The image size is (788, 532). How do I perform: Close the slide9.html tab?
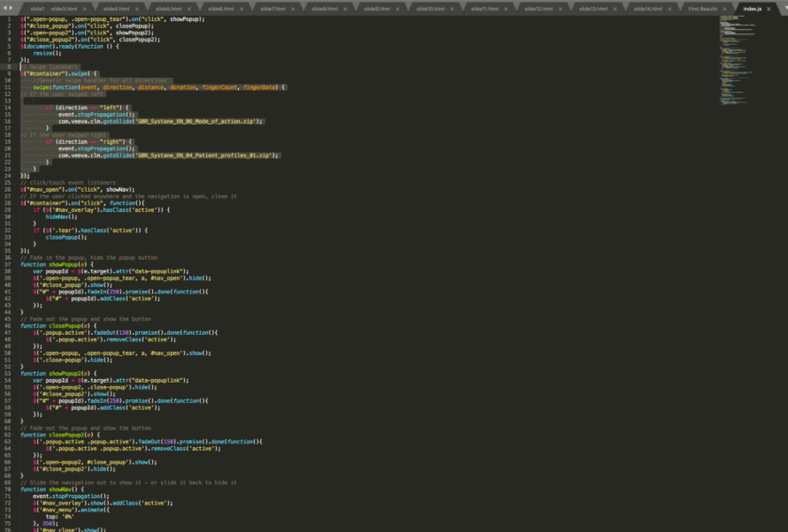pos(398,9)
